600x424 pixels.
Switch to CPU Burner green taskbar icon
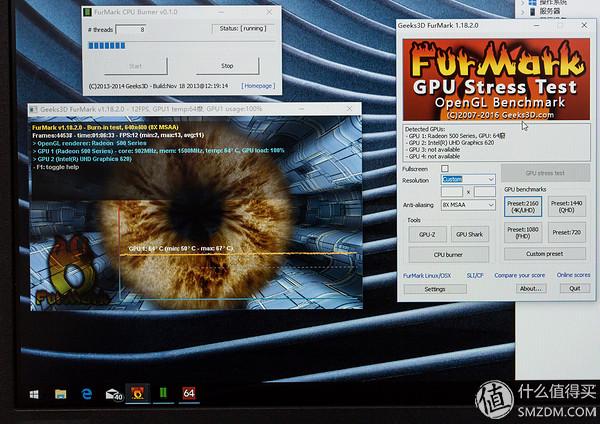[x=163, y=393]
